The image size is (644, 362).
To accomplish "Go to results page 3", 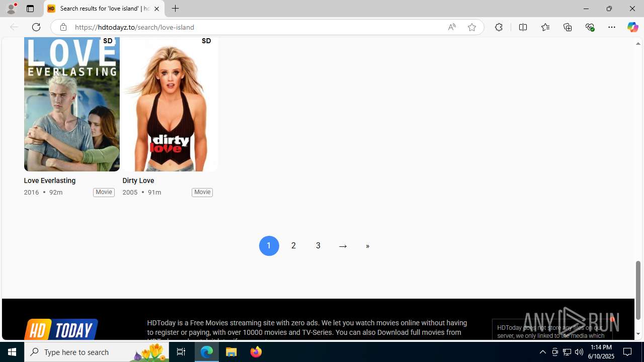I will (318, 246).
